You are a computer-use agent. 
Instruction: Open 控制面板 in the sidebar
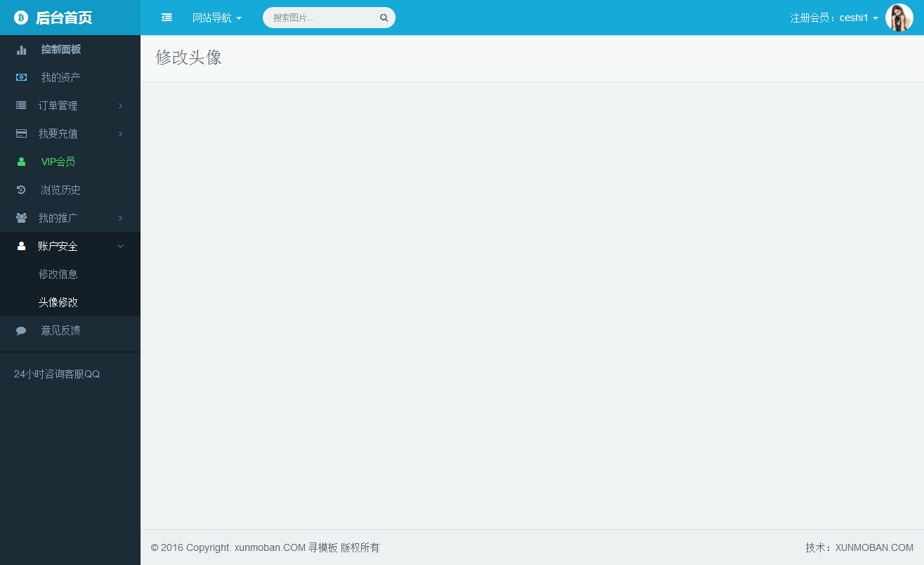[60, 49]
